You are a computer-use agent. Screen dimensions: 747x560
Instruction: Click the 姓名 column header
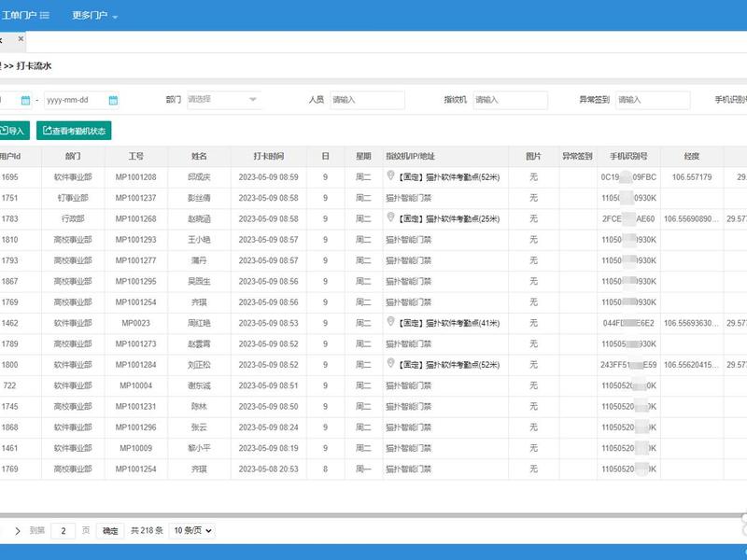[x=199, y=156]
